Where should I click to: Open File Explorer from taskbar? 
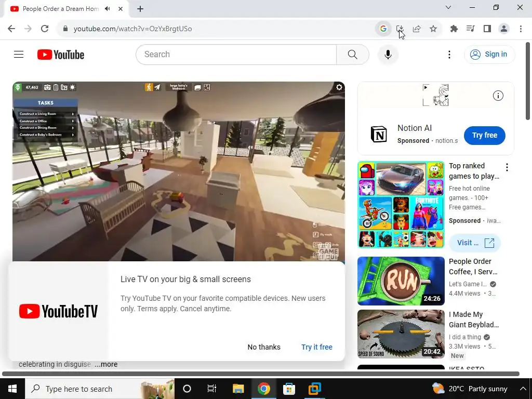[x=238, y=389]
